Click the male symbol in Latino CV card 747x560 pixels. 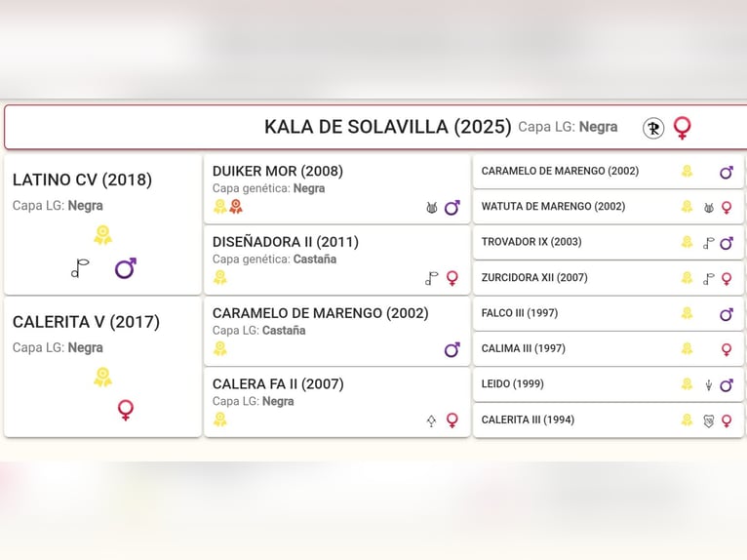pos(126,268)
